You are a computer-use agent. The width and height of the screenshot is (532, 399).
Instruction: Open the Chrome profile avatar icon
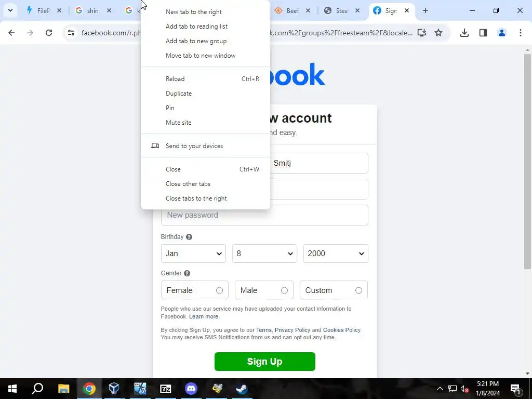(502, 33)
